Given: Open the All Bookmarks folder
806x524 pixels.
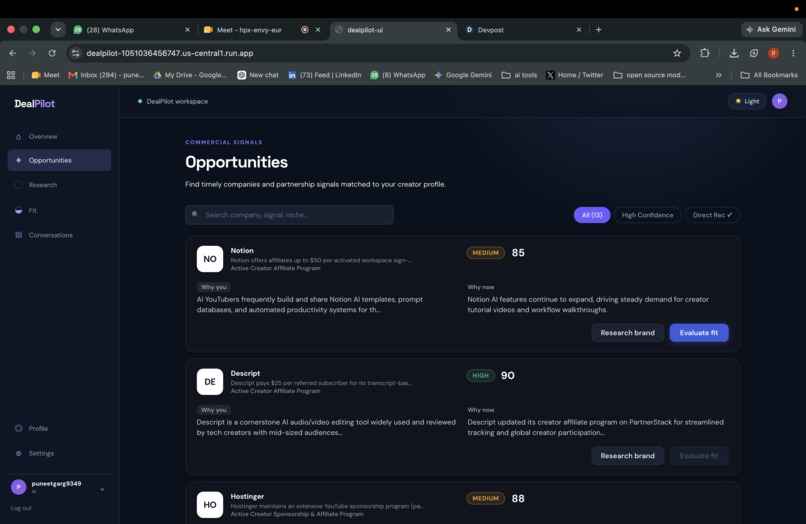Looking at the screenshot, I should pyautogui.click(x=769, y=75).
